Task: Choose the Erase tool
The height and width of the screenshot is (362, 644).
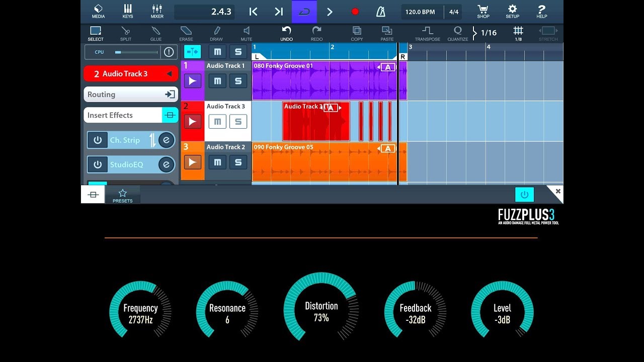Action: point(186,34)
